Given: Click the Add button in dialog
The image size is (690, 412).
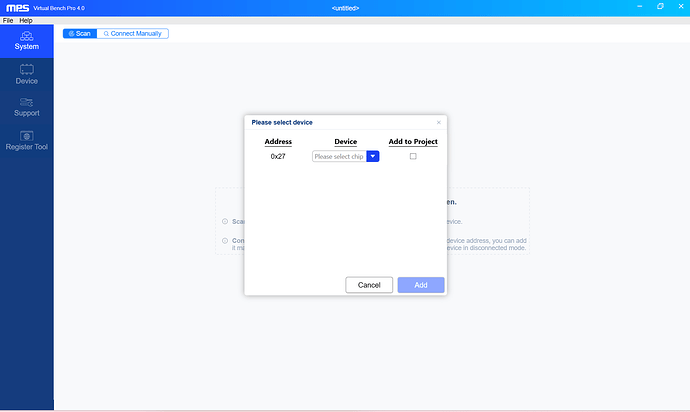Looking at the screenshot, I should coord(421,285).
